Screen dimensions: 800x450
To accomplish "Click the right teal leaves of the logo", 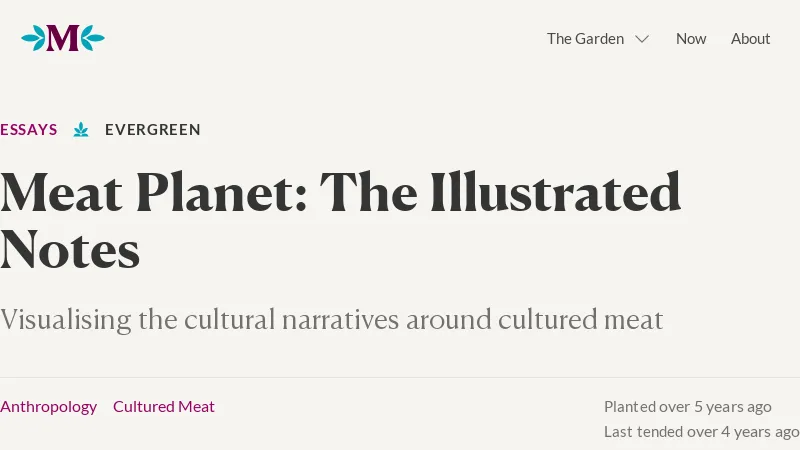I will [92, 38].
